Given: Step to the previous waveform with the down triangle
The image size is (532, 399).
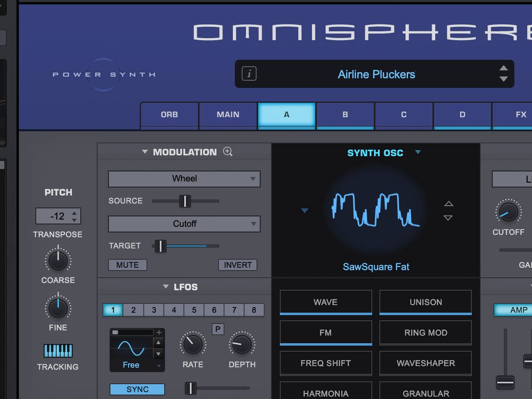Looking at the screenshot, I should pyautogui.click(x=448, y=218).
